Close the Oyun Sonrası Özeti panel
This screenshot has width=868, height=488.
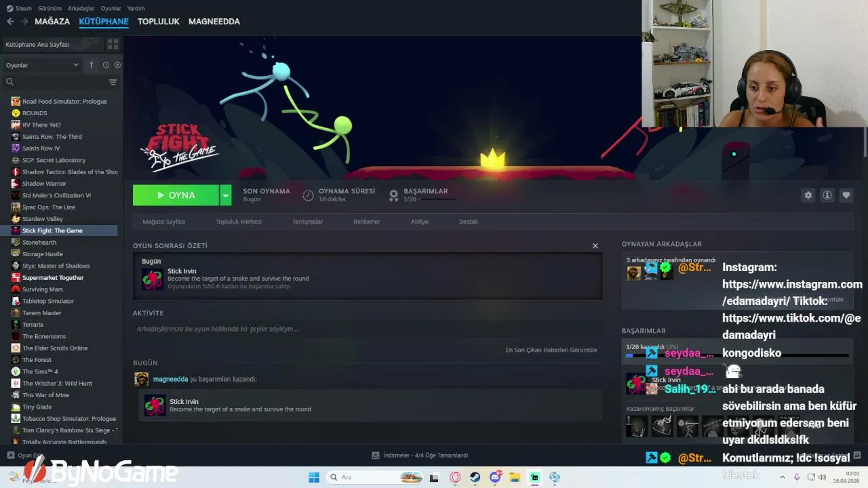point(595,246)
